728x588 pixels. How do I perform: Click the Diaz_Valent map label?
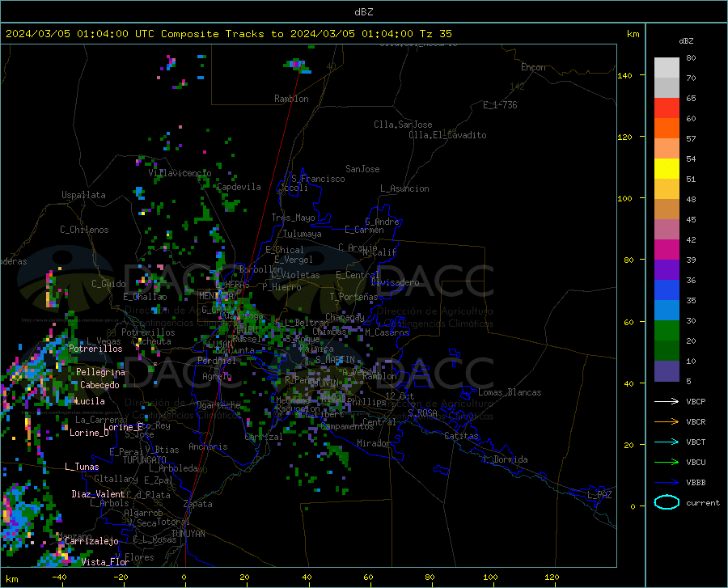98,494
